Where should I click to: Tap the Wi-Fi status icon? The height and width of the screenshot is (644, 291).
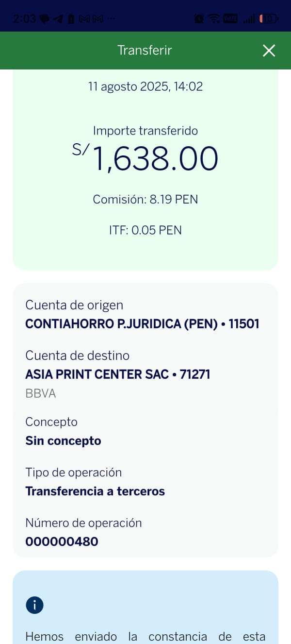pos(213,19)
